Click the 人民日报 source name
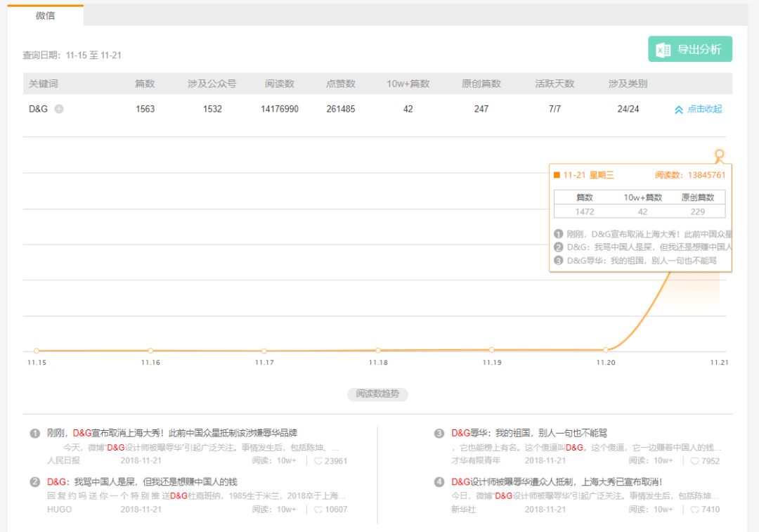The width and height of the screenshot is (759, 532). tap(63, 460)
